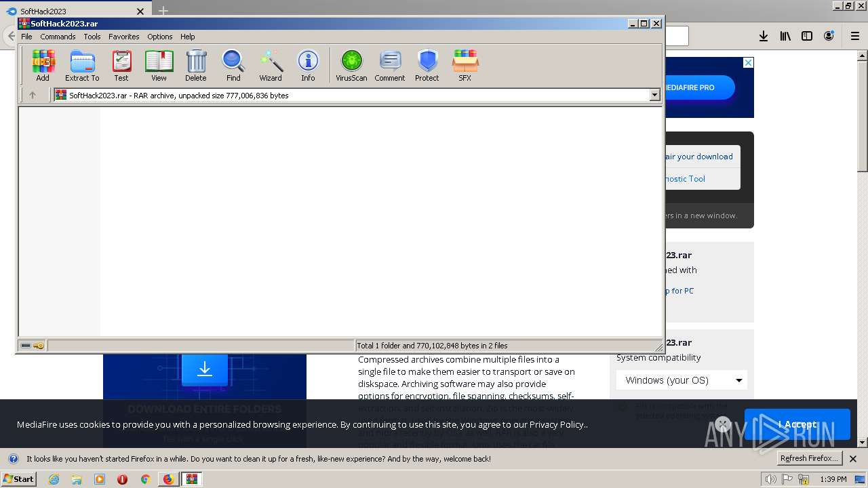Run the Test archive tool
This screenshot has height=488, width=868.
[x=121, y=66]
